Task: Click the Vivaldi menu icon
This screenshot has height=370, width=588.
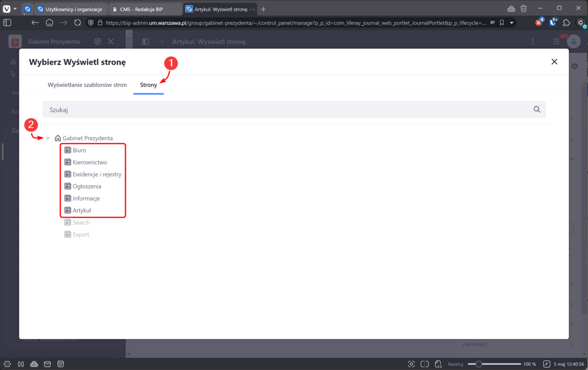Action: pos(7,9)
